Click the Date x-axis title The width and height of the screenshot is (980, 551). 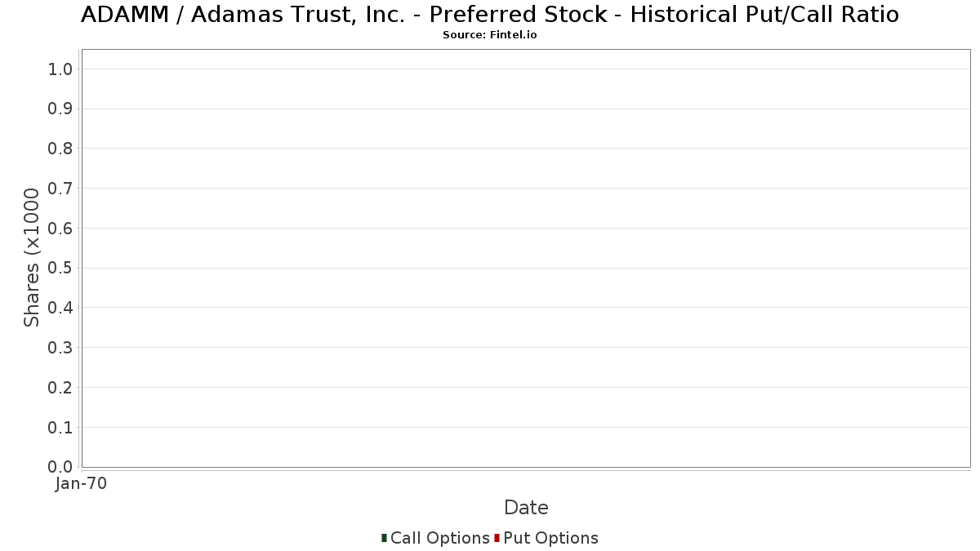pos(526,508)
